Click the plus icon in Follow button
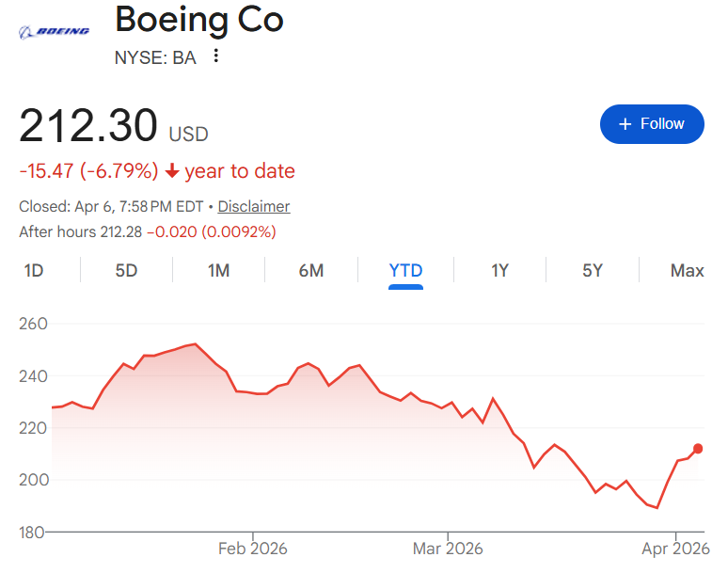The width and height of the screenshot is (728, 573). click(x=625, y=124)
